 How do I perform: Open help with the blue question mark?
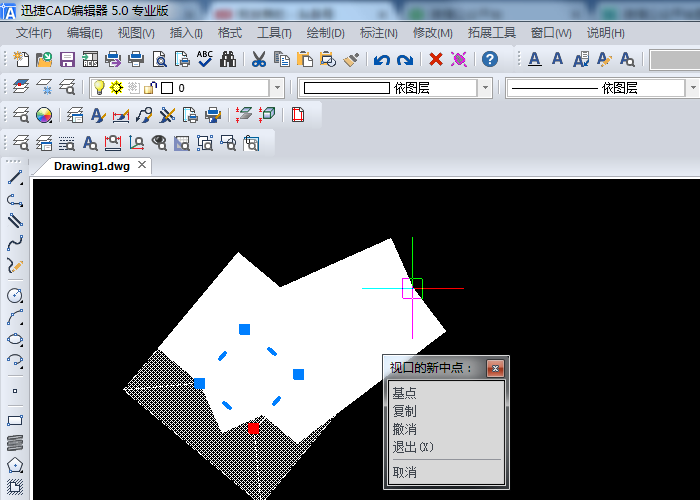point(490,59)
